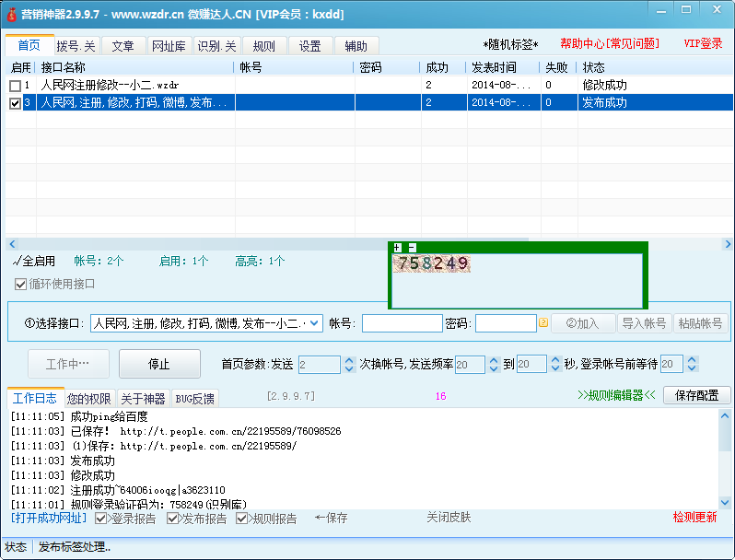Click the 全启用 check mark toggle
Viewport: 735px width, 560px height.
point(35,262)
